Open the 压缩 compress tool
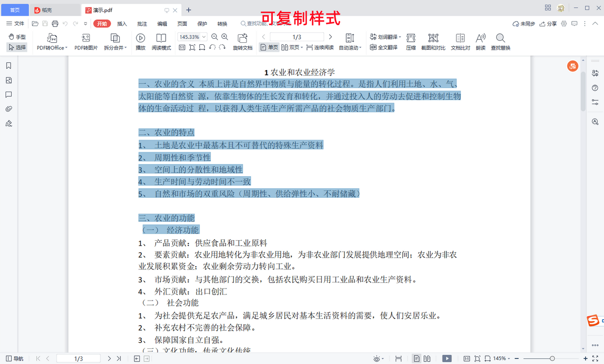 pyautogui.click(x=411, y=42)
